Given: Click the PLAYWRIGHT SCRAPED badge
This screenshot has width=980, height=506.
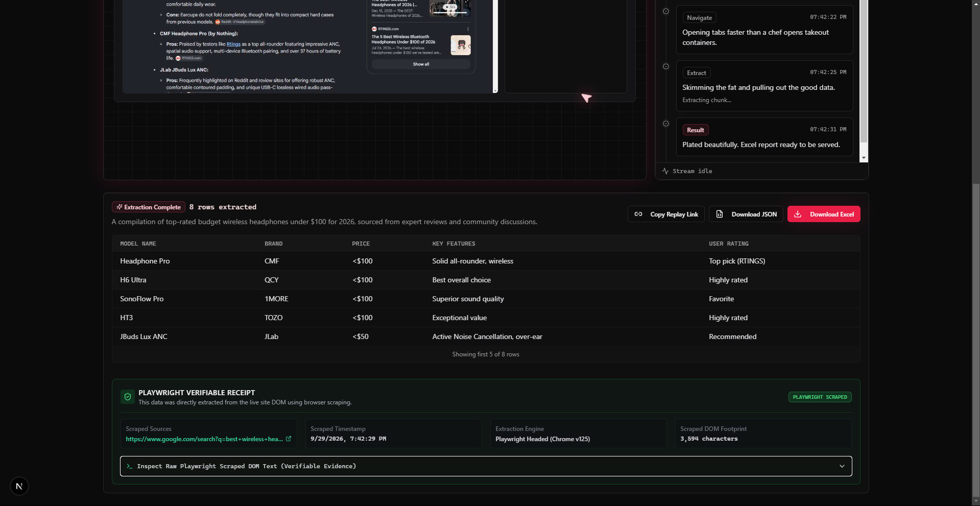Looking at the screenshot, I should tap(820, 397).
